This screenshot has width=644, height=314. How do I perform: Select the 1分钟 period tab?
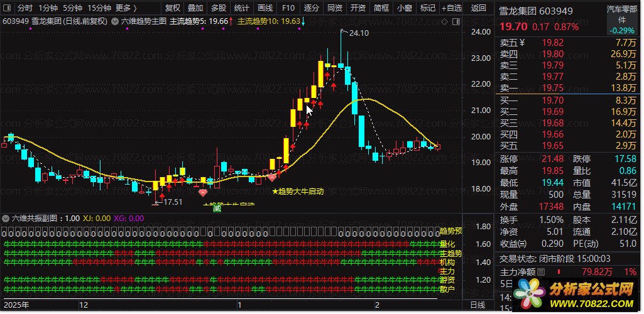point(48,8)
